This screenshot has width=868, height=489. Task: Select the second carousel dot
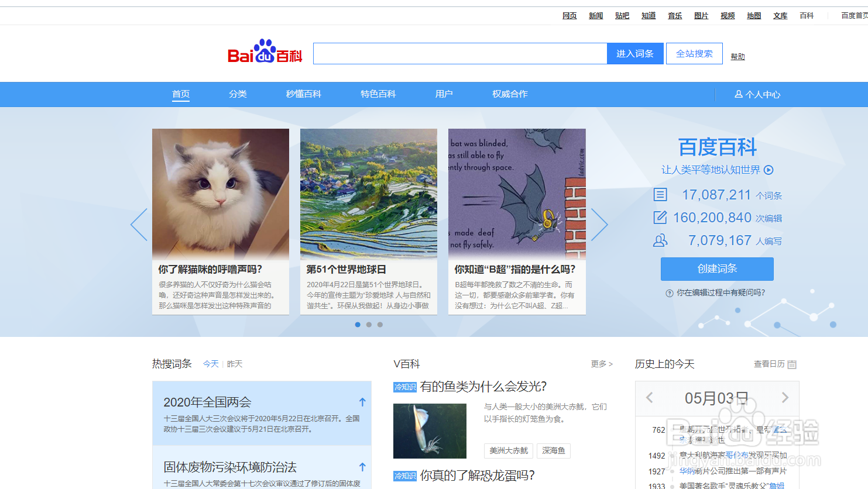[x=369, y=325]
